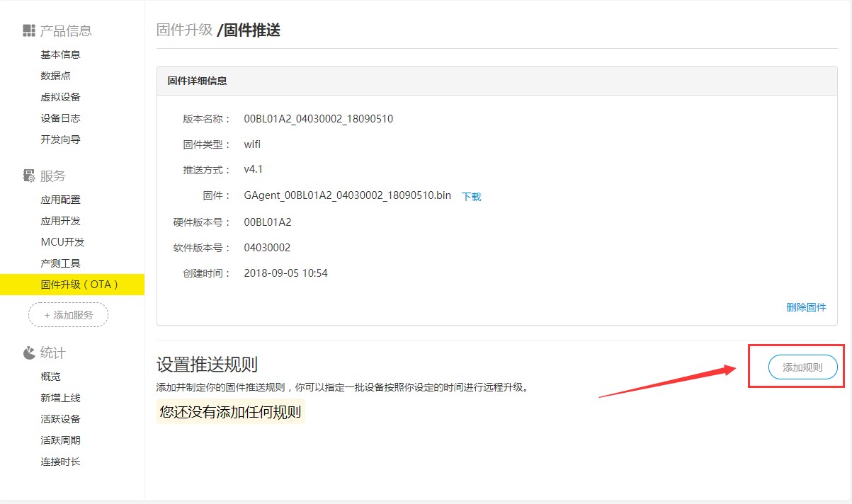852x504 pixels.
Task: Open 应用开发 in sidebar
Action: click(x=60, y=221)
